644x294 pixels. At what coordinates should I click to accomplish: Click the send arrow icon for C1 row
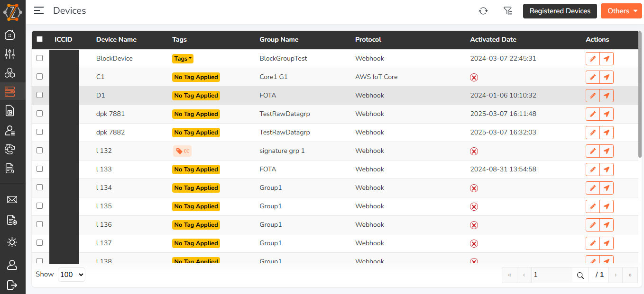tap(607, 77)
